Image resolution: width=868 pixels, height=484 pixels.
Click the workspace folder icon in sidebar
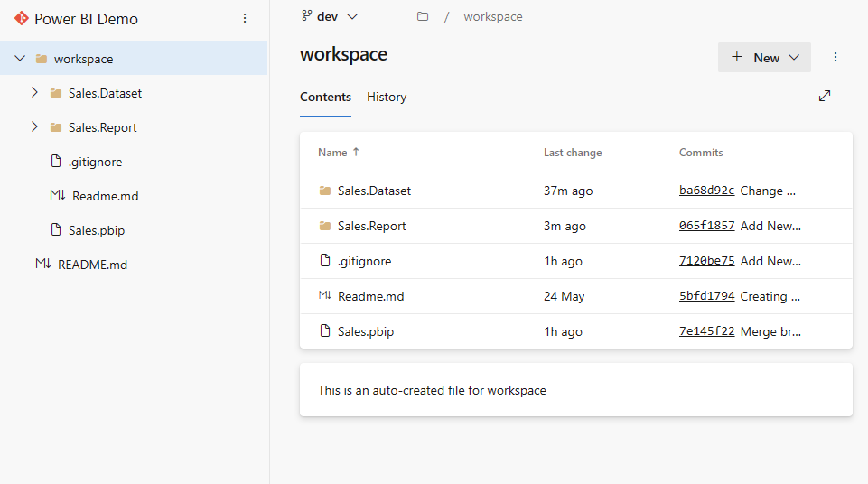tap(42, 58)
